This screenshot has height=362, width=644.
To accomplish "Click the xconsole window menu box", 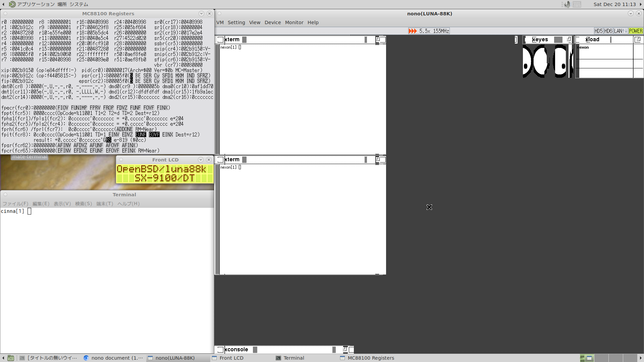I will 220,350.
